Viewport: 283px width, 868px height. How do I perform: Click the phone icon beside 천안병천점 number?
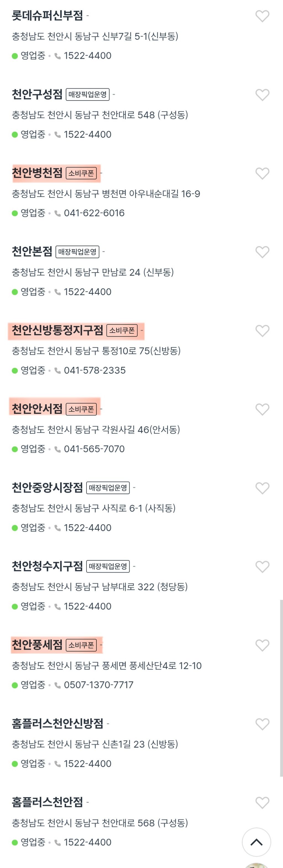pos(57,213)
